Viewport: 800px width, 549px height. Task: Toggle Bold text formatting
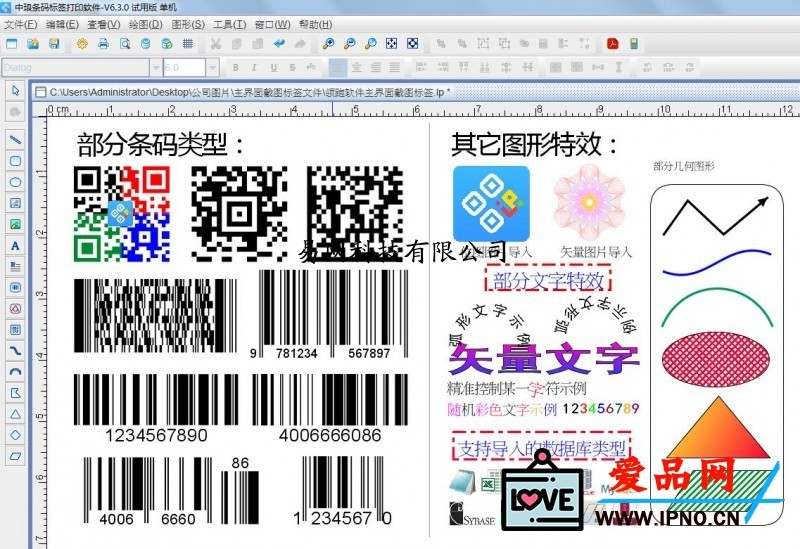236,67
